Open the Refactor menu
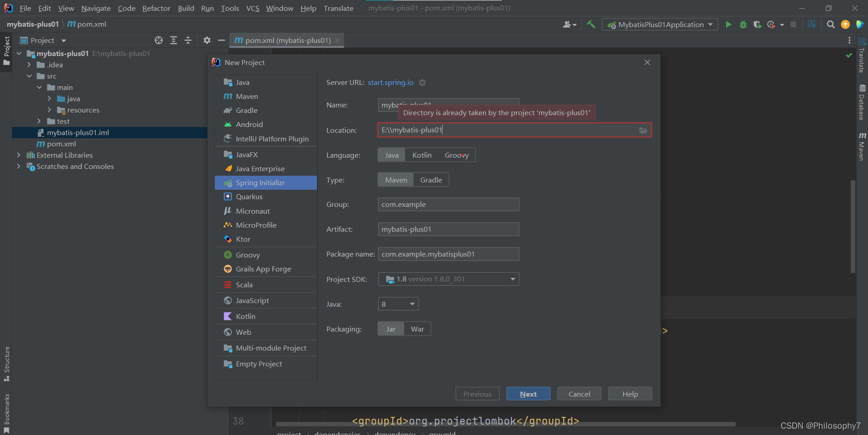The width and height of the screenshot is (868, 435). click(x=156, y=8)
